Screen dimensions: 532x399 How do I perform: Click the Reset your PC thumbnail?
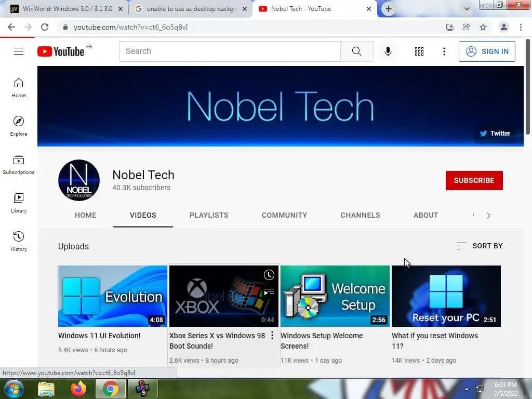[x=446, y=296]
